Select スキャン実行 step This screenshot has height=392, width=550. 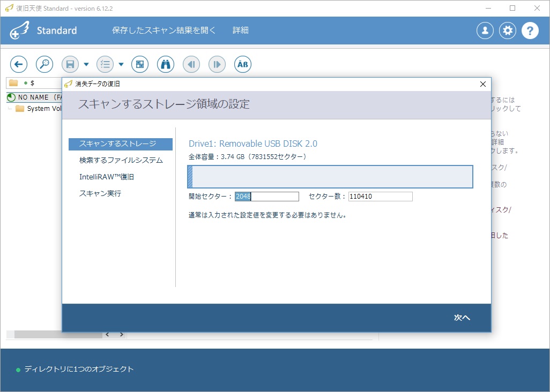pos(100,193)
